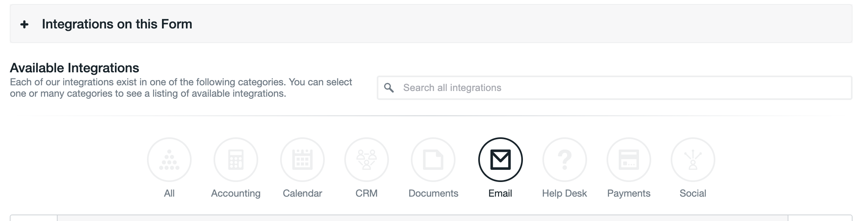Choose the Payments card icon
Image resolution: width=868 pixels, height=221 pixels.
629,160
